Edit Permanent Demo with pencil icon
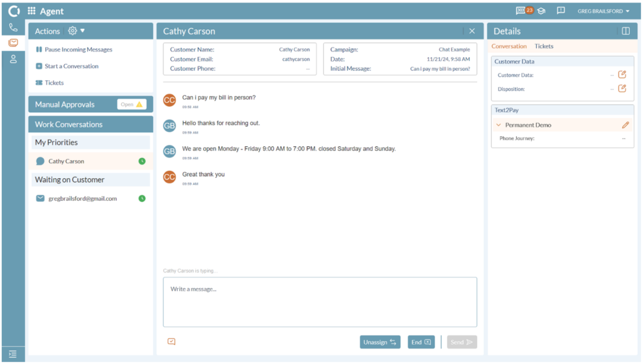This screenshot has height=364, width=643. pyautogui.click(x=625, y=125)
